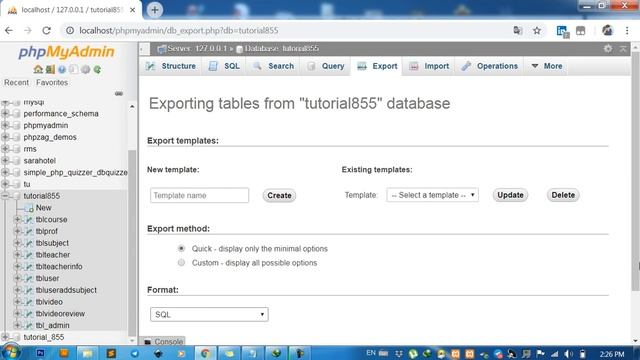Viewport: 640px width, 360px height.
Task: Open the More tab dropdown
Action: point(547,66)
